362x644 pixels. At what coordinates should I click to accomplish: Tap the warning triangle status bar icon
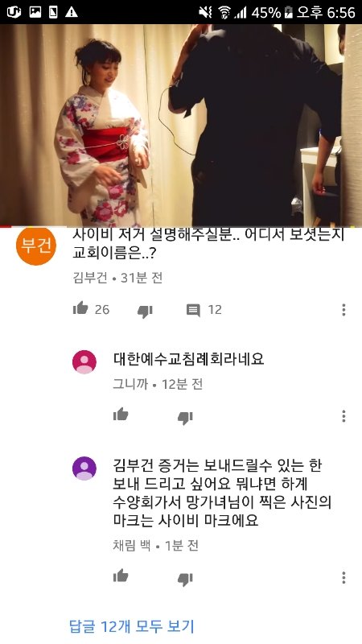(72, 12)
